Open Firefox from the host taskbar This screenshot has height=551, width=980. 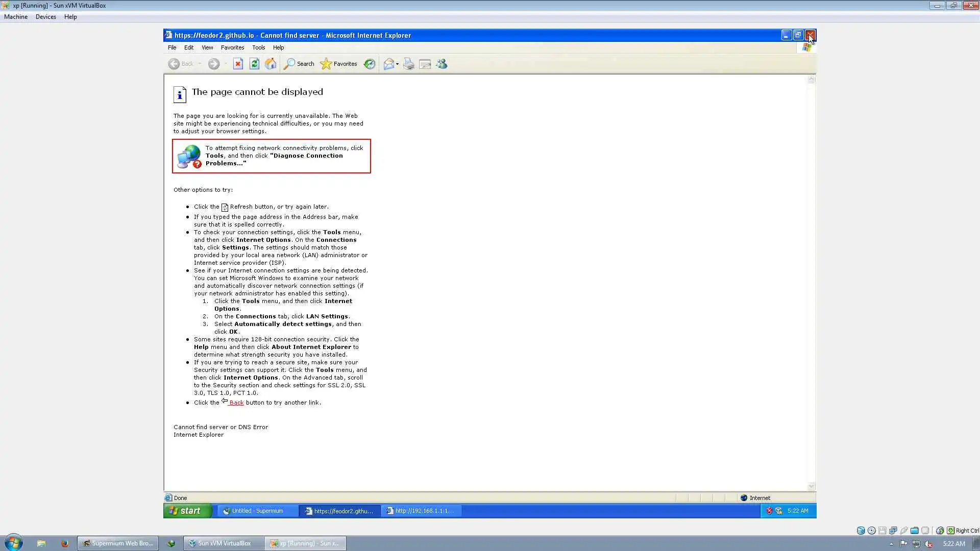(65, 543)
